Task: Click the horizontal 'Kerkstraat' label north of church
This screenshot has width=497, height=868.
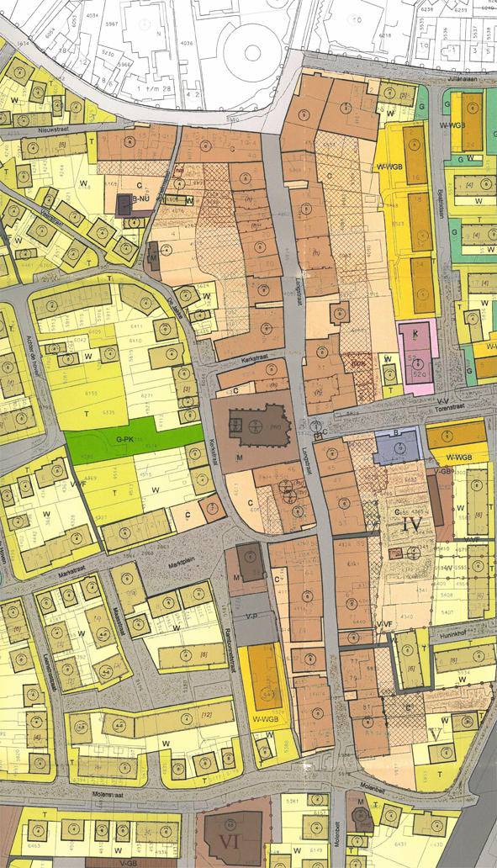Action: pyautogui.click(x=255, y=358)
